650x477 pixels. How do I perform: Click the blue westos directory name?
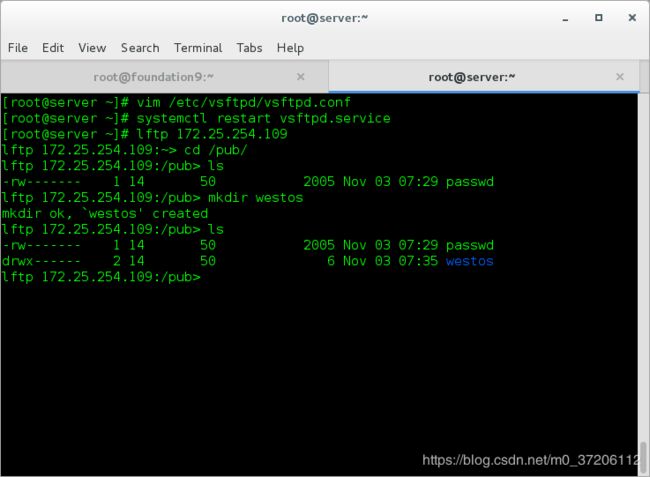[470, 261]
